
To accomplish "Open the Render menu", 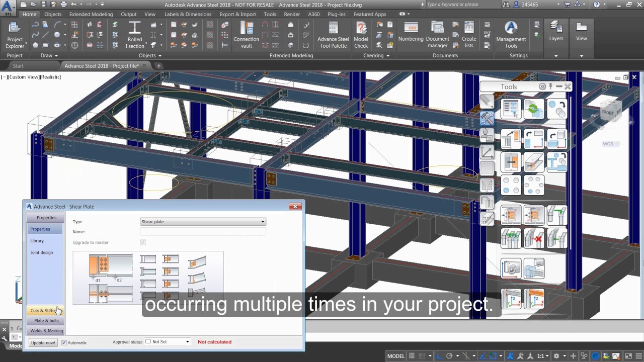I will [x=292, y=14].
